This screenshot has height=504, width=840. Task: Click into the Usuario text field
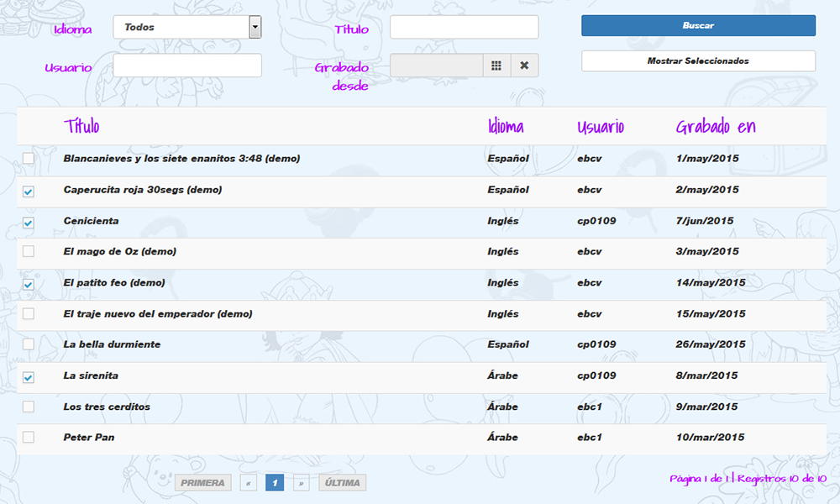(x=187, y=66)
